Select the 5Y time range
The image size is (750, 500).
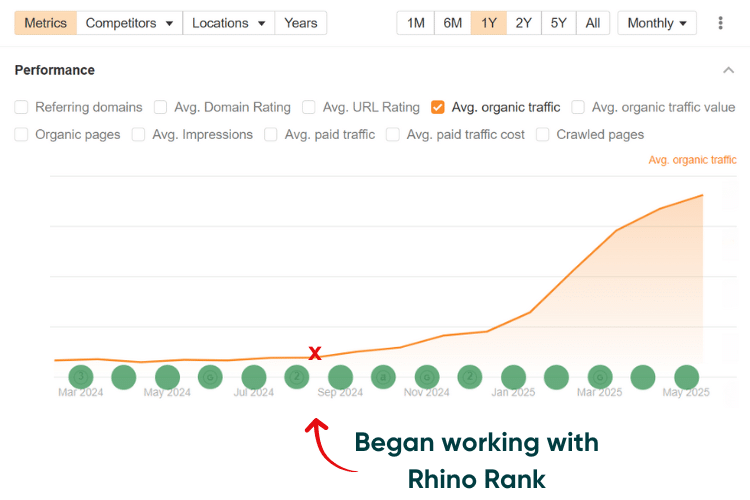(559, 23)
